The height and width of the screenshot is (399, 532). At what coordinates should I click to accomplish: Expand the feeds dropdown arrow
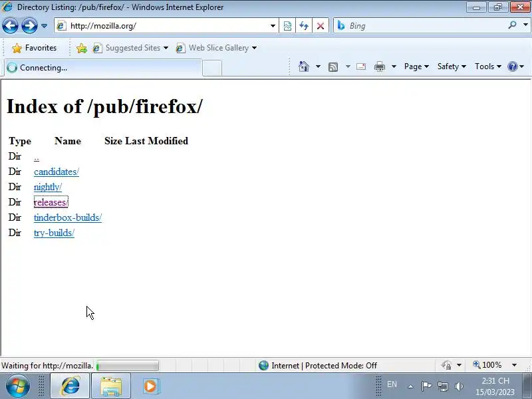tap(348, 66)
